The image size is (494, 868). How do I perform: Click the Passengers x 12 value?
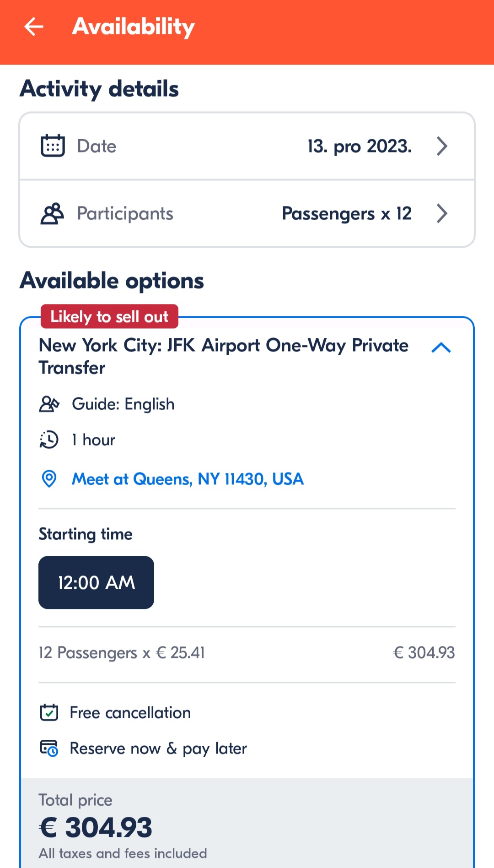[x=347, y=213]
